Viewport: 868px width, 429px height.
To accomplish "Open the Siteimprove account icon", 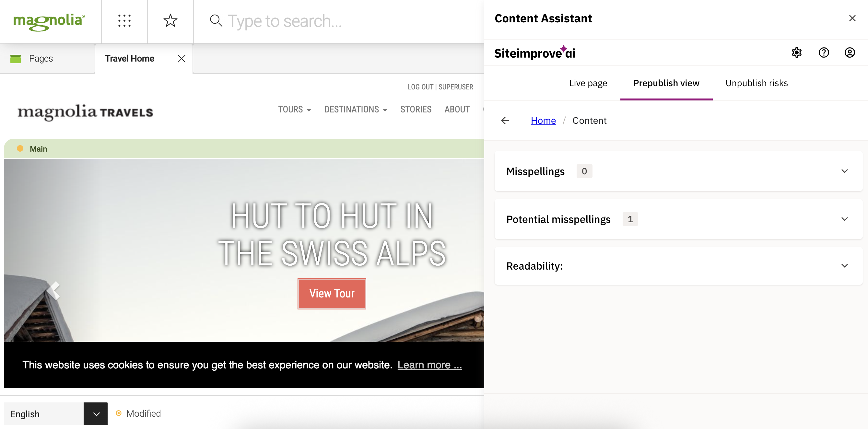I will click(x=850, y=52).
